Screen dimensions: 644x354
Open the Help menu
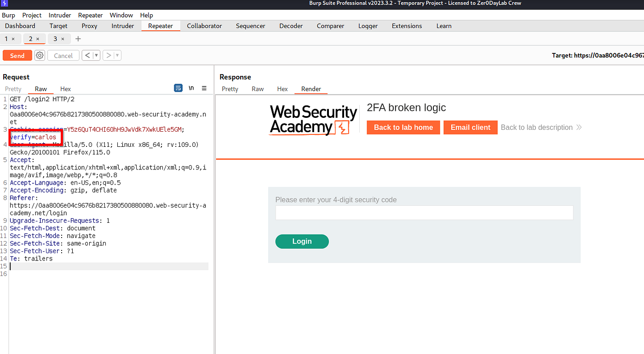[x=146, y=15]
